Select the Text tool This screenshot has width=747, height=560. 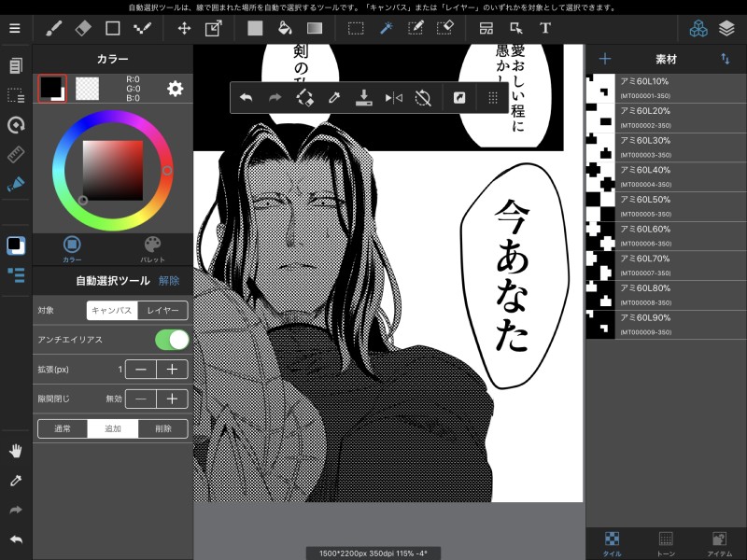point(545,29)
